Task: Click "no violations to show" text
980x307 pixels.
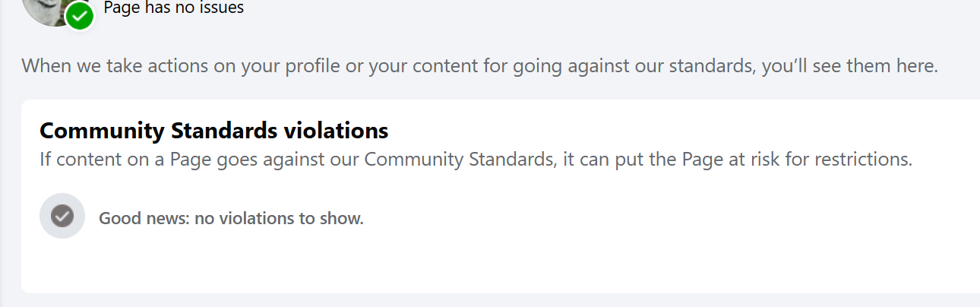Action: 279,219
